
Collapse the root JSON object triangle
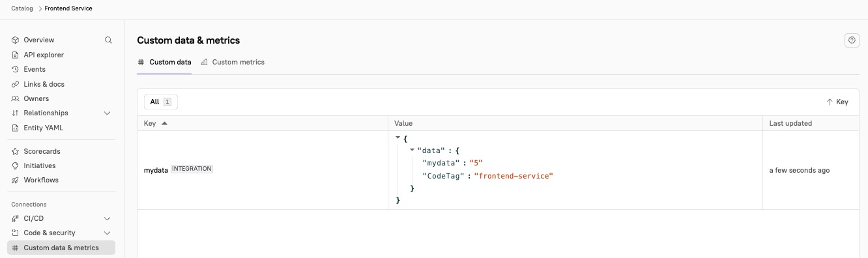(x=398, y=137)
